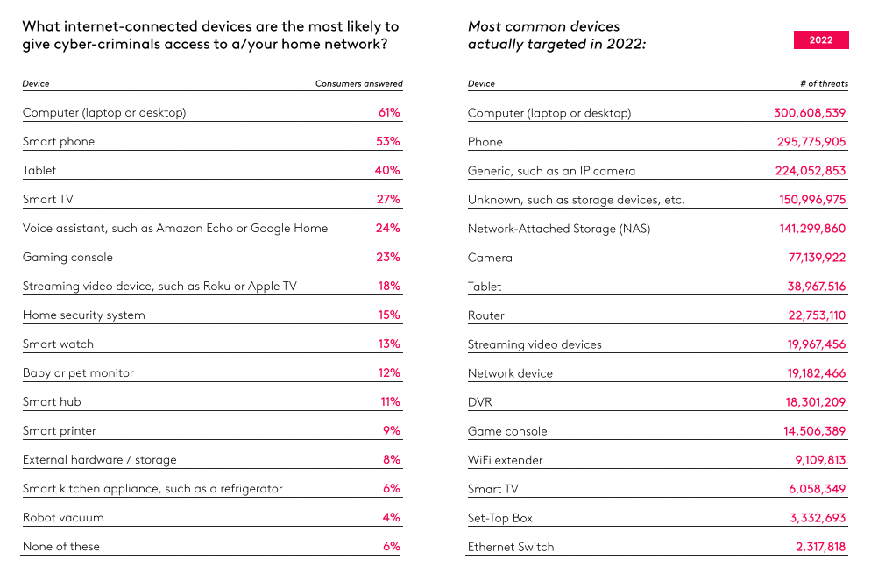Select the "Home security system" row
871x588 pixels.
84,315
